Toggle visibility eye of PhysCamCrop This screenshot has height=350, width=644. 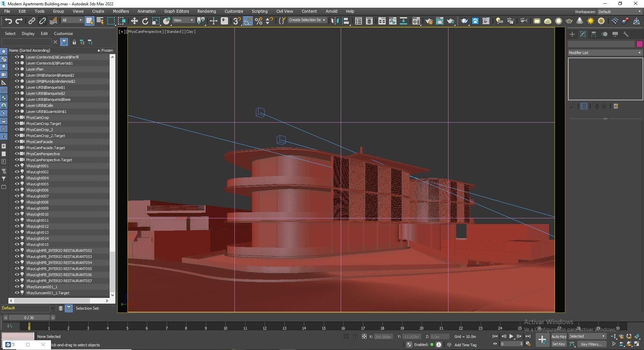click(x=17, y=118)
